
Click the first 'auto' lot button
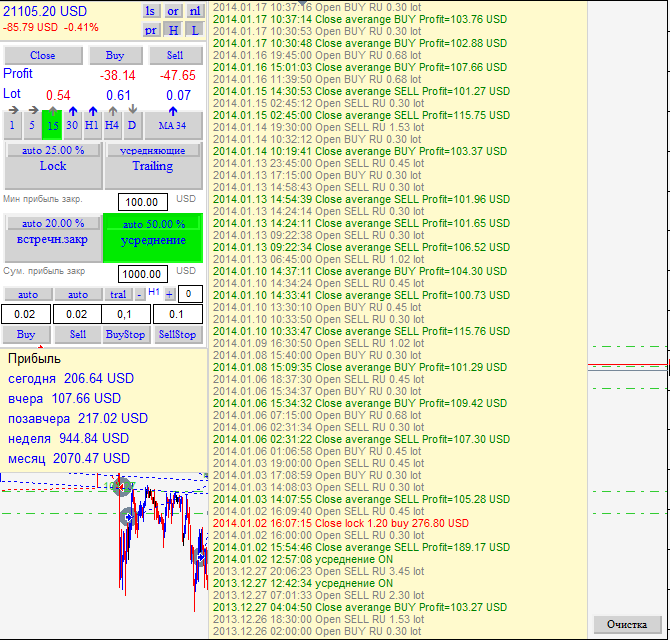click(28, 294)
